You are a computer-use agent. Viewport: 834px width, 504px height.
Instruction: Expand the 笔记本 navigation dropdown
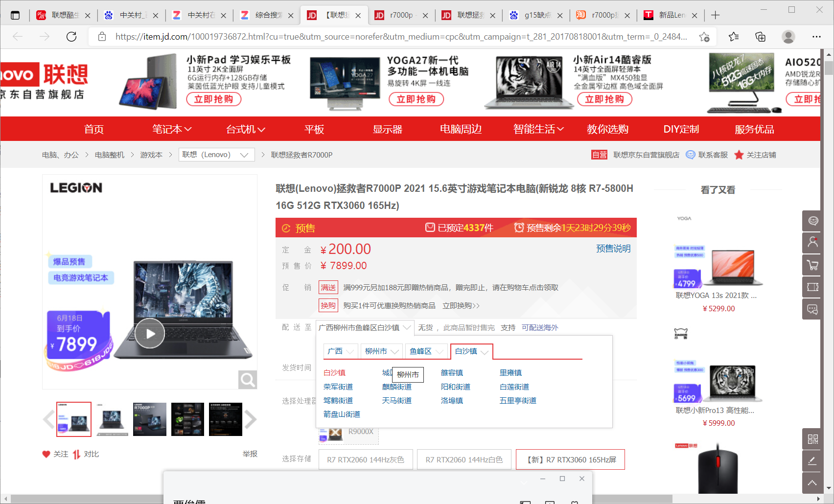click(172, 129)
